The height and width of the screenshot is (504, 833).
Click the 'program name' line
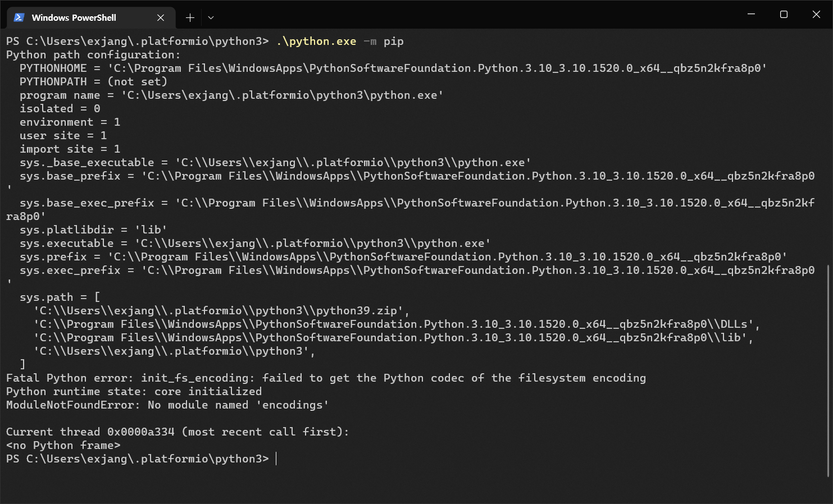coord(231,95)
